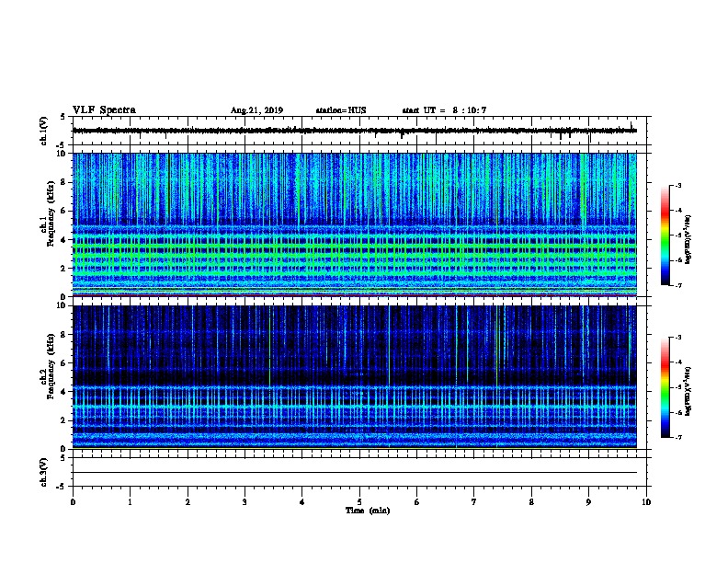Click the "station=HUS" header label
728x563 pixels.
pyautogui.click(x=341, y=110)
